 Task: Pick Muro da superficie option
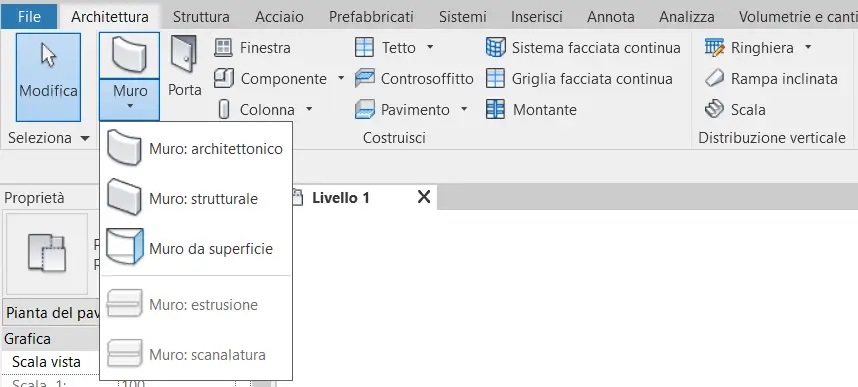[x=195, y=249]
